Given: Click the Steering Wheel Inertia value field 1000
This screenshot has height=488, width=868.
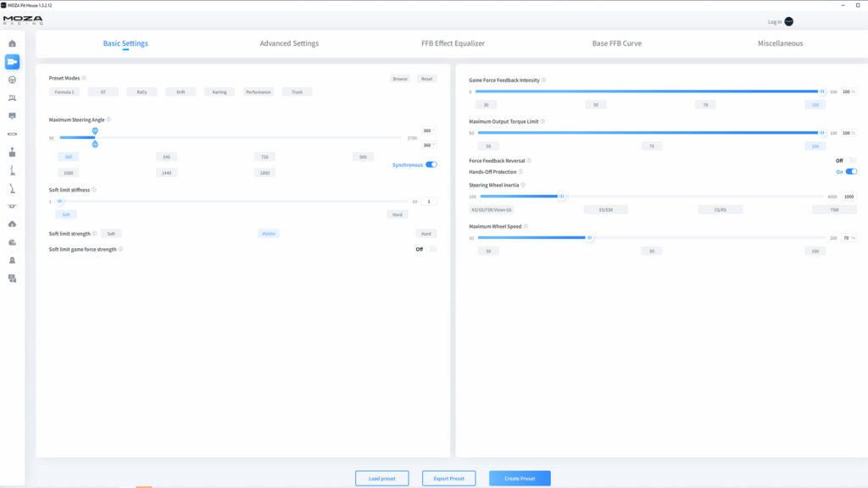Looking at the screenshot, I should point(849,197).
